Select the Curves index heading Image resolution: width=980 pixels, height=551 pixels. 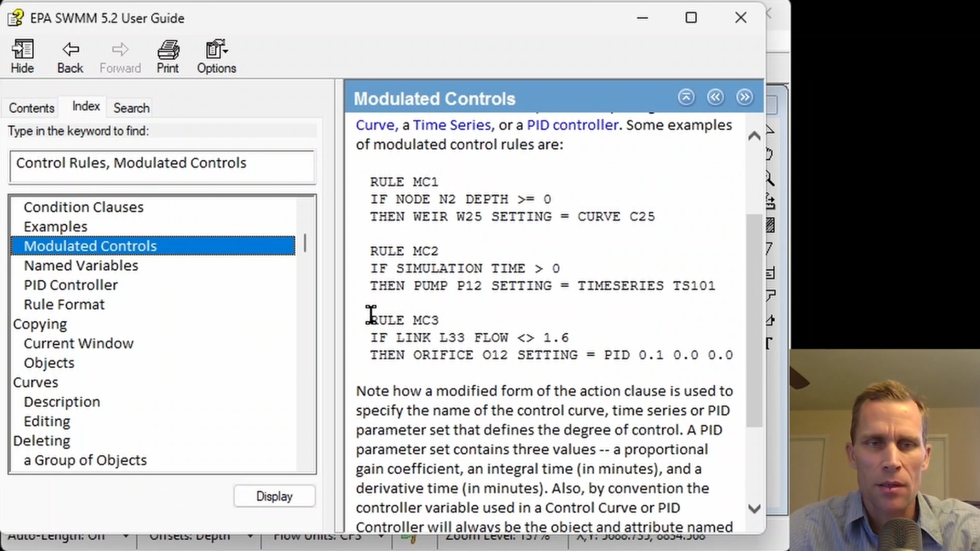[x=36, y=383]
